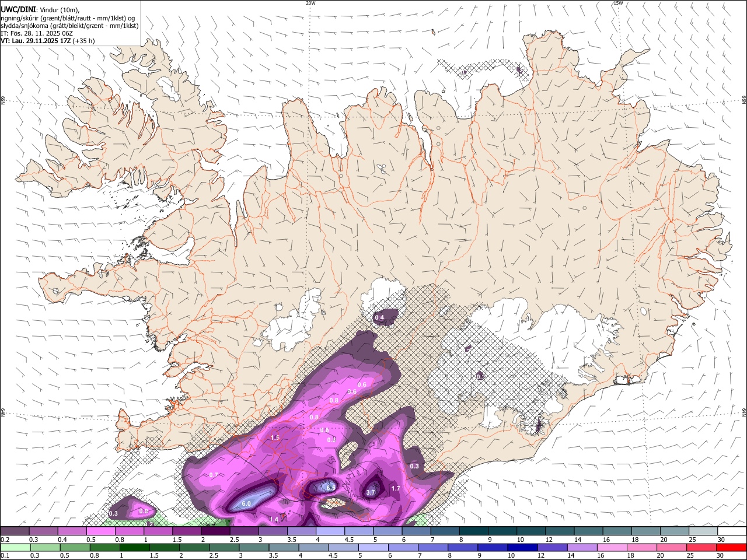Pick the white top-row swatch above 30

point(732,531)
